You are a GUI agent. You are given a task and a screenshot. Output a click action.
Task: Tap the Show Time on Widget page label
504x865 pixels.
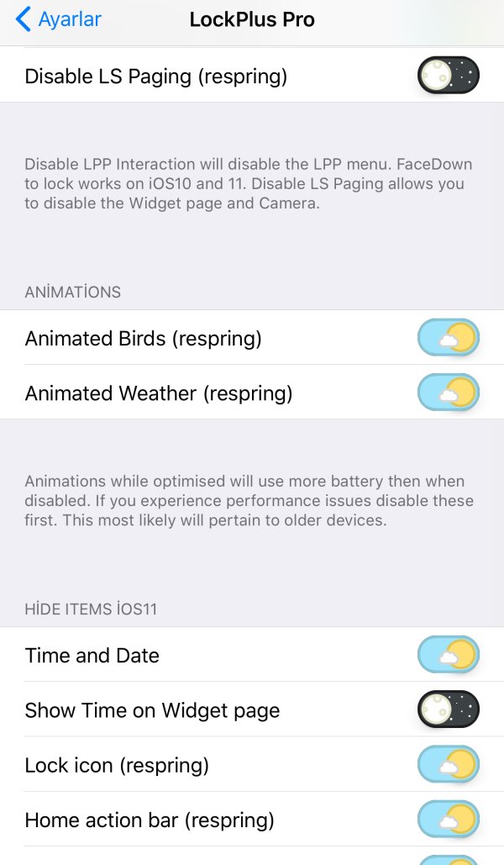[152, 710]
